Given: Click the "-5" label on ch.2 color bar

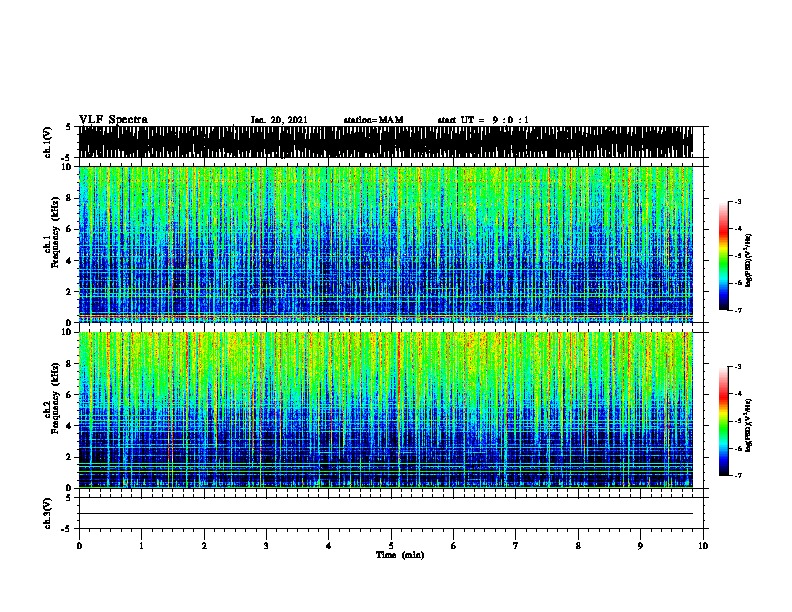Looking at the screenshot, I should (x=737, y=421).
